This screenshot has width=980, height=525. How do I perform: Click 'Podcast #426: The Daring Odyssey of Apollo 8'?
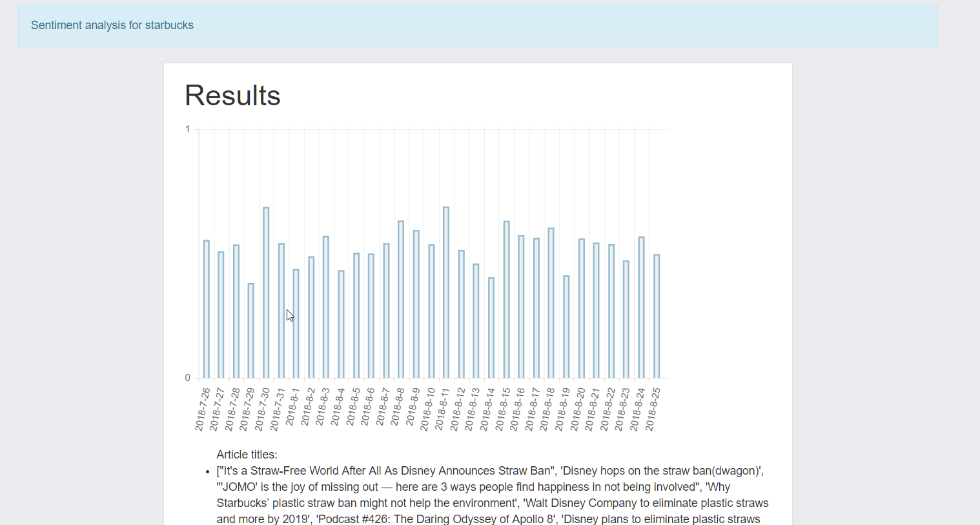437,519
